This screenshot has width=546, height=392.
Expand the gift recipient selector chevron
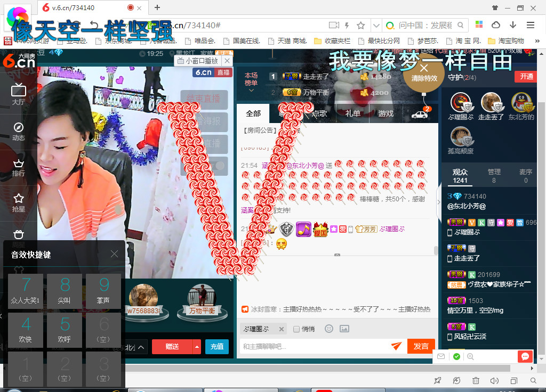pyautogui.click(x=141, y=347)
